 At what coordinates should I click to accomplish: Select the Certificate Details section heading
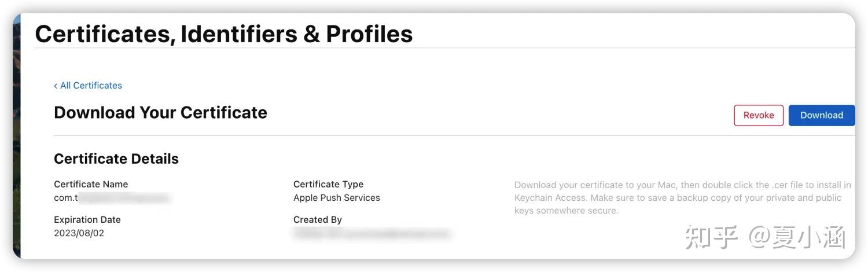click(x=116, y=159)
